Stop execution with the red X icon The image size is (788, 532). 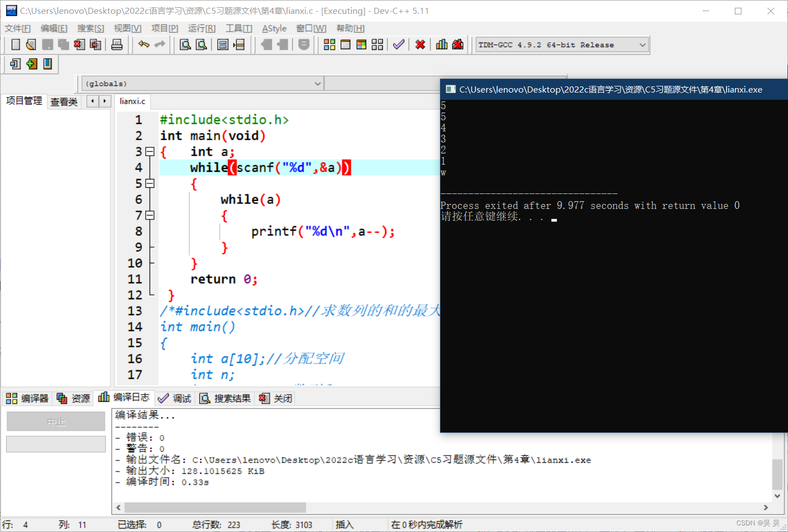coord(420,44)
